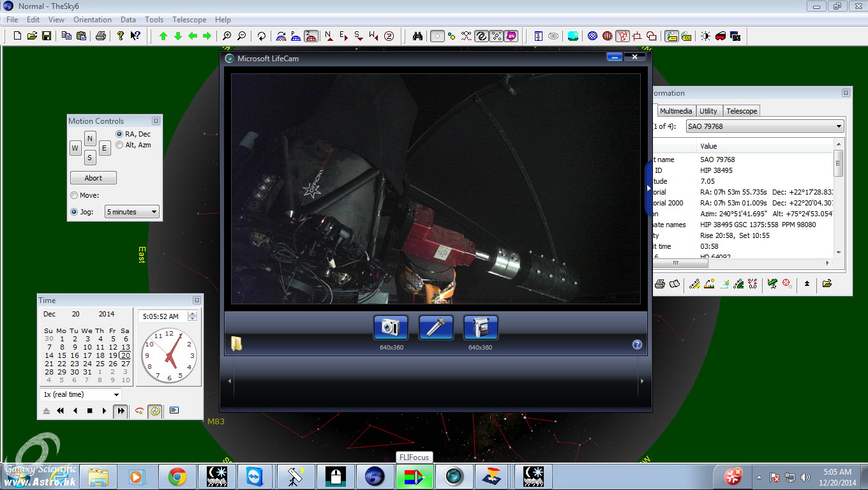Viewport: 868px width, 490px height.
Task: Click the green move up arrow icon
Action: pyautogui.click(x=163, y=36)
